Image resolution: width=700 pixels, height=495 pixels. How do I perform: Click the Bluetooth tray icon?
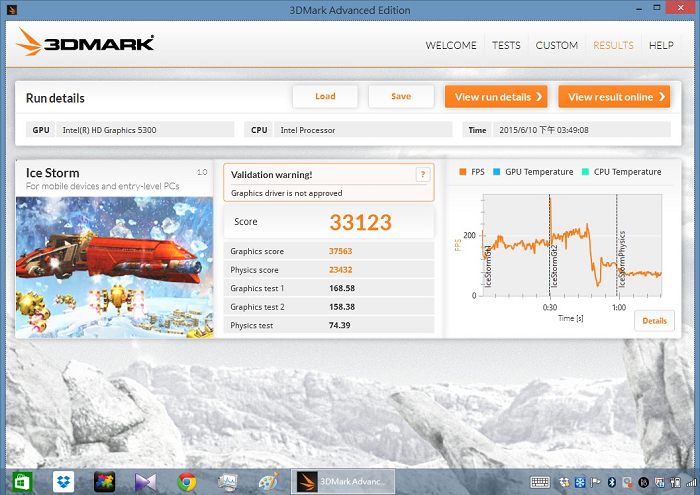click(x=612, y=482)
